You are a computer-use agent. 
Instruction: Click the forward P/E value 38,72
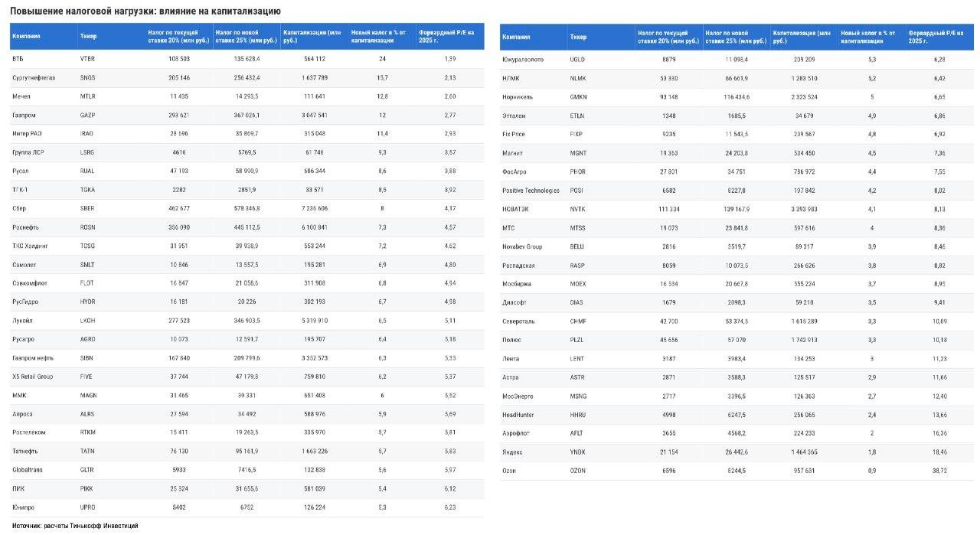click(940, 471)
